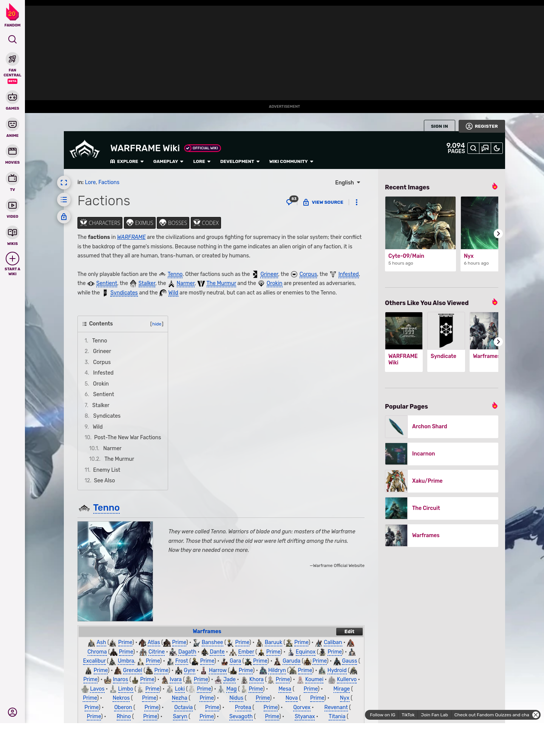Open Syndicate suggested page card
Image resolution: width=544 pixels, height=756 pixels.
(x=446, y=342)
